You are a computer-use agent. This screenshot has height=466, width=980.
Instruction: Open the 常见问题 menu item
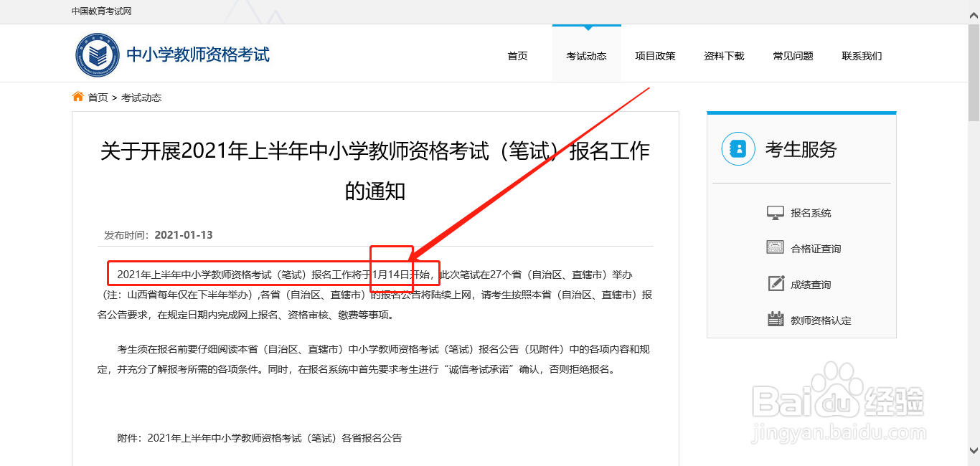[x=793, y=55]
